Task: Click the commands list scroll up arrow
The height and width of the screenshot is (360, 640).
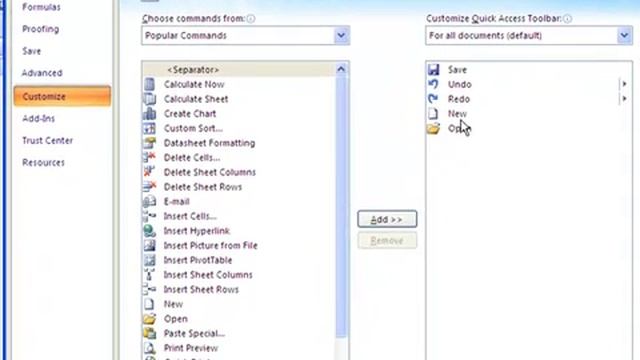Action: click(341, 69)
